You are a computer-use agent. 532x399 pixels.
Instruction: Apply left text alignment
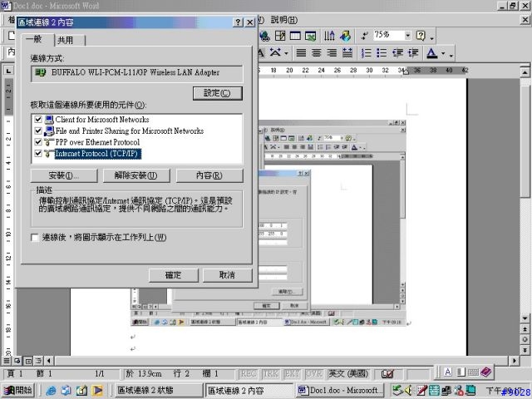(301, 53)
